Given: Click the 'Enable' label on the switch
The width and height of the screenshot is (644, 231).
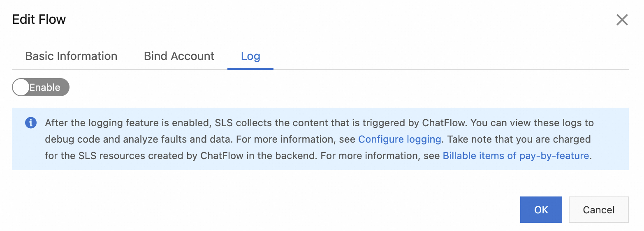Looking at the screenshot, I should pos(45,87).
